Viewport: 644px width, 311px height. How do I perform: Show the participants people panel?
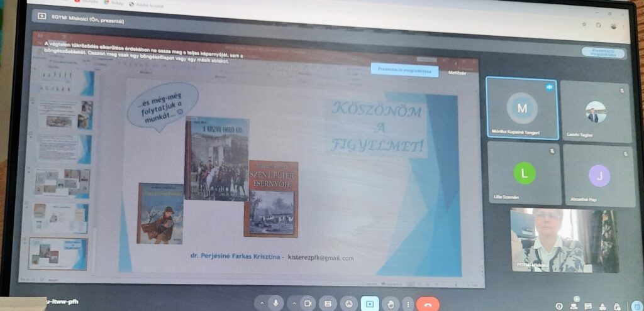coord(574,306)
